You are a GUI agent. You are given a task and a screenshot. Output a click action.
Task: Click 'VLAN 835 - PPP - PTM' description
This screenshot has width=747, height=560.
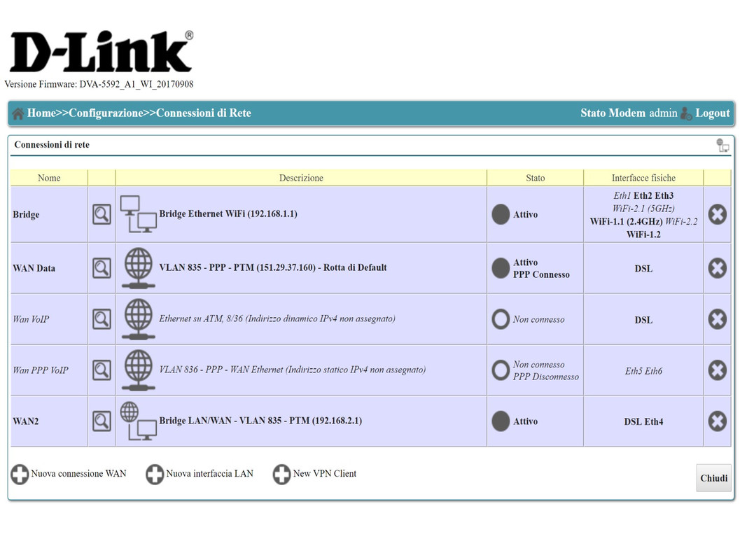coord(273,267)
